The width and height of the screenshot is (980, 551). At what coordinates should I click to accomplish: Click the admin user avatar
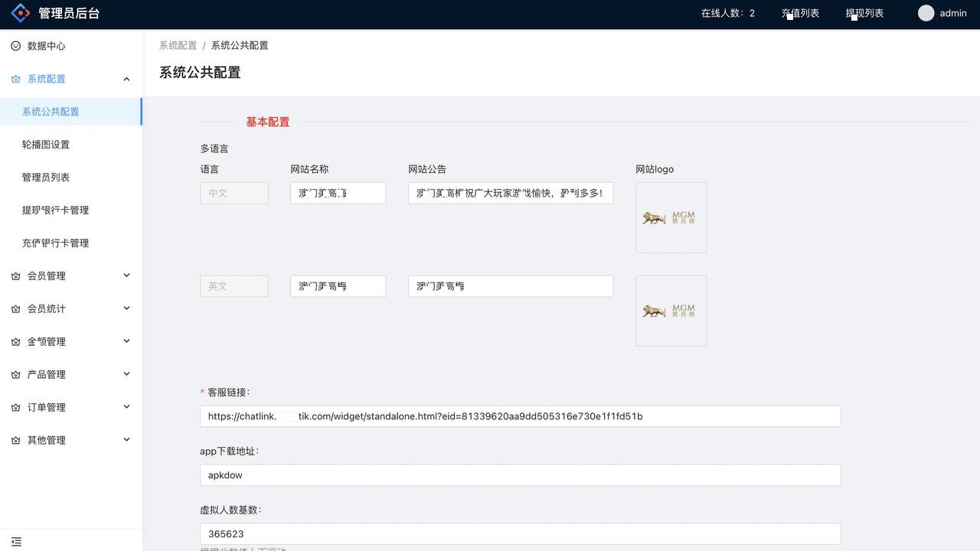[926, 13]
